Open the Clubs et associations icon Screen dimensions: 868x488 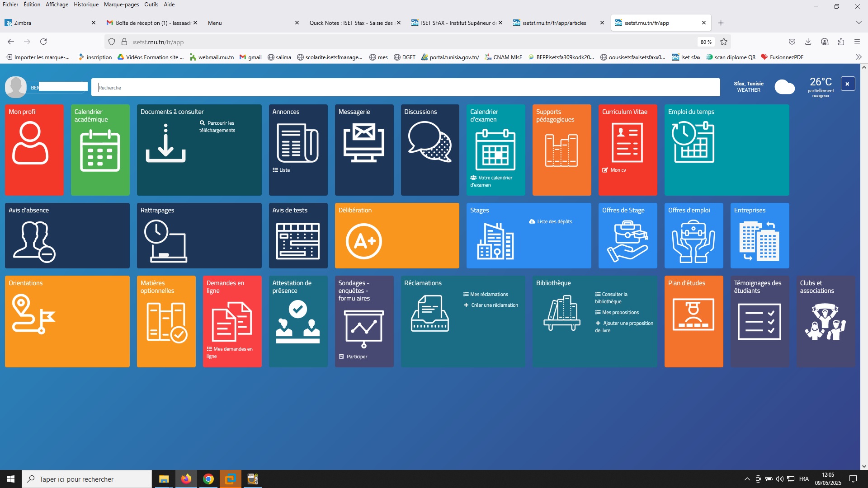(x=825, y=322)
